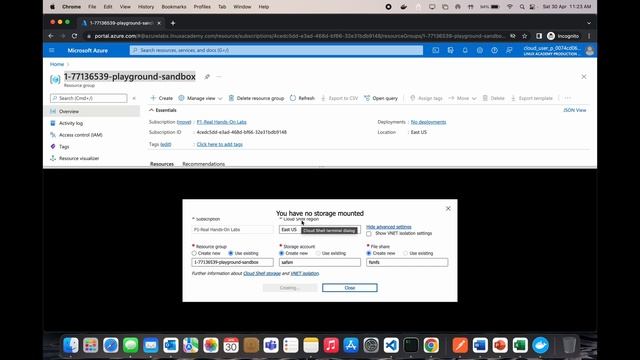Expand the Move dropdown in toolbar
Viewport: 640px width, 360px height.
coord(462,98)
